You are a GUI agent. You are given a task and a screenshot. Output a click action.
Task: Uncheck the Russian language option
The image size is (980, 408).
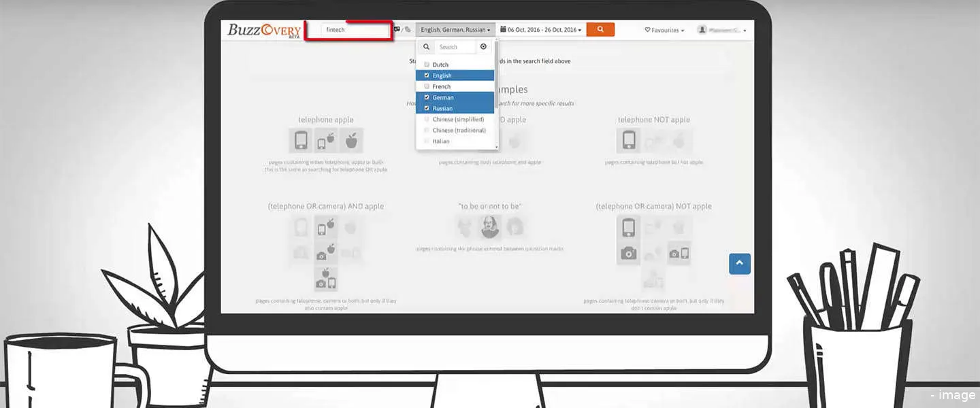(x=427, y=108)
